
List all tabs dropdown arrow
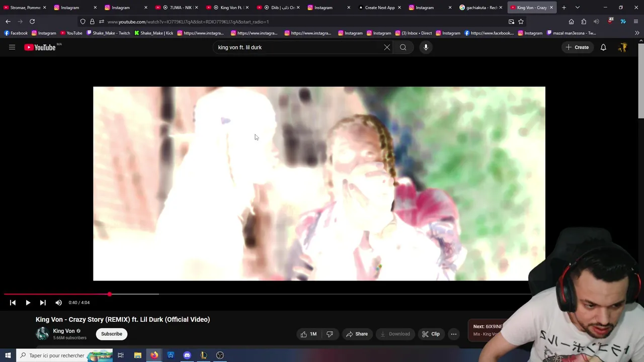point(577,8)
